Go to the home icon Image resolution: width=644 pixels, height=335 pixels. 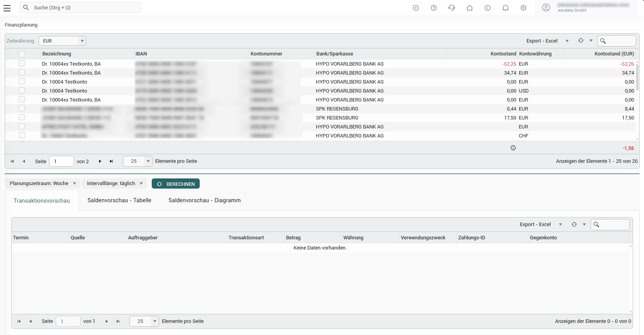(x=470, y=8)
